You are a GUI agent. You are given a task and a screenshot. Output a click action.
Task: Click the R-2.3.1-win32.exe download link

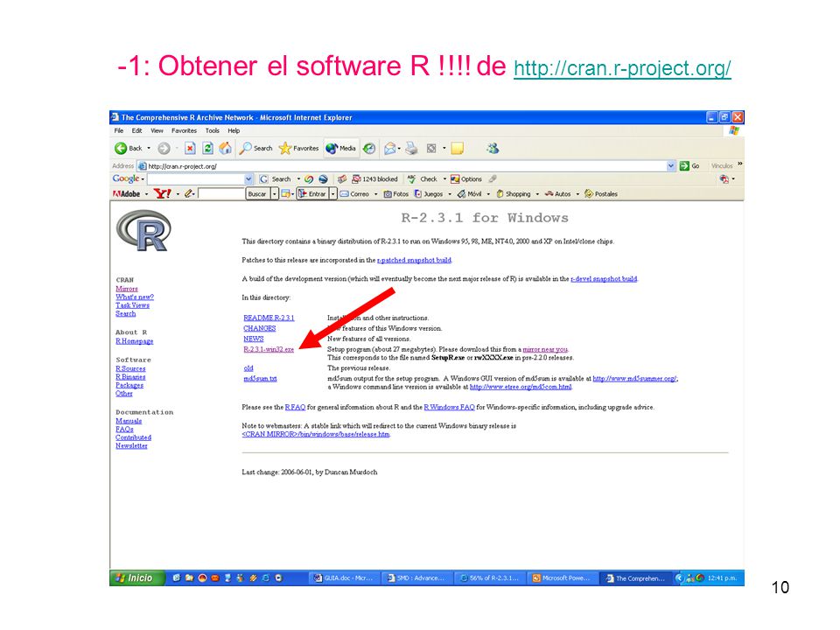(269, 349)
